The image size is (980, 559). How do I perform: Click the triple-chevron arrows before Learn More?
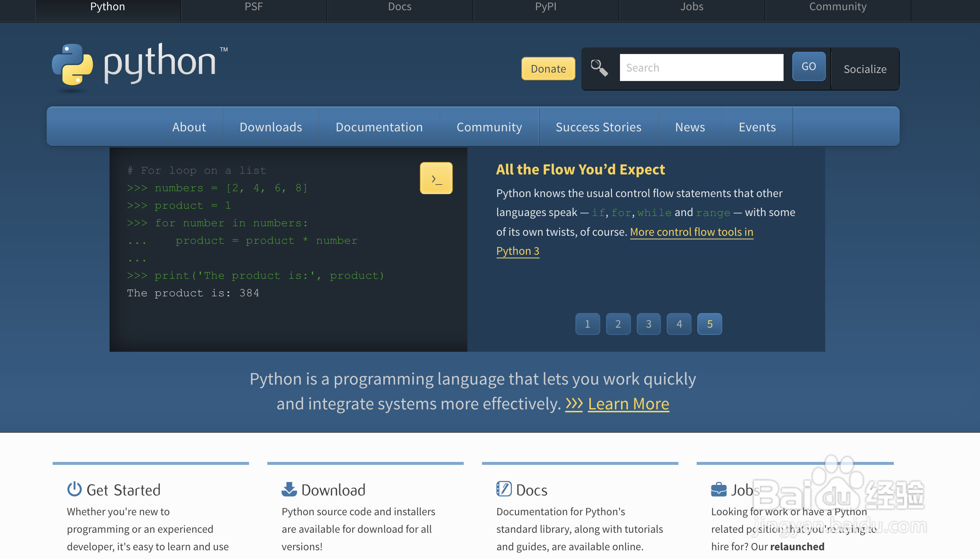(x=574, y=404)
